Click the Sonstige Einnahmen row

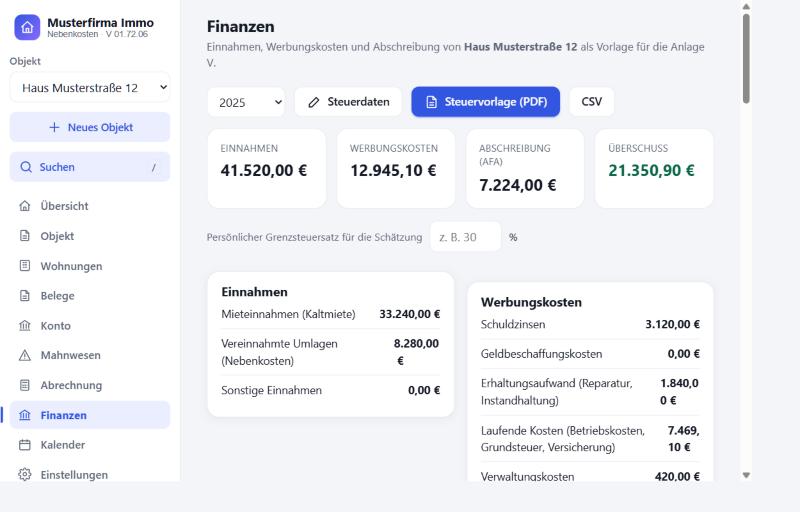[331, 390]
